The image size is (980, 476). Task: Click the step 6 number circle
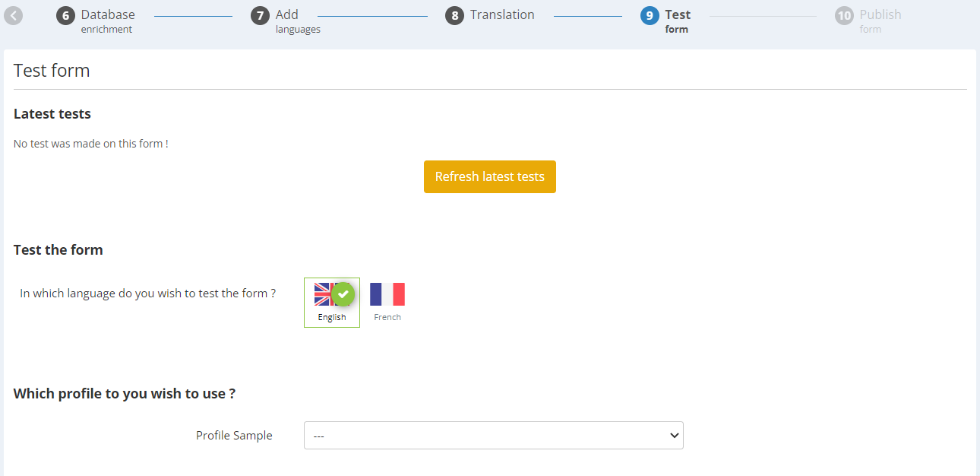(x=66, y=16)
